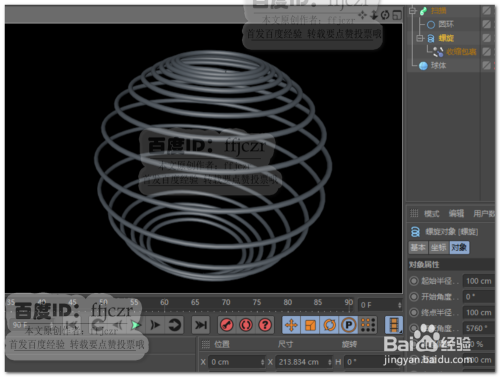Screen dimensions: 500x377
Task: Select the 螺旋 object name in tree
Action: (x=446, y=38)
